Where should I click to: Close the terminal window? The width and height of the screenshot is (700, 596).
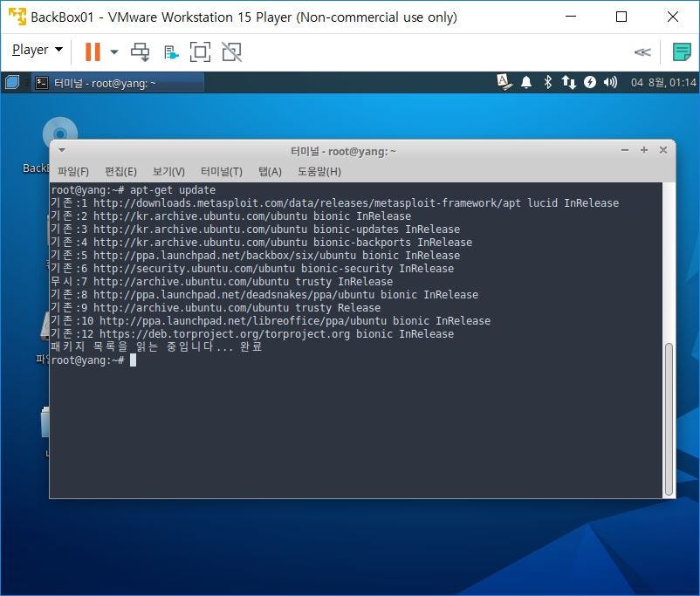pos(663,150)
